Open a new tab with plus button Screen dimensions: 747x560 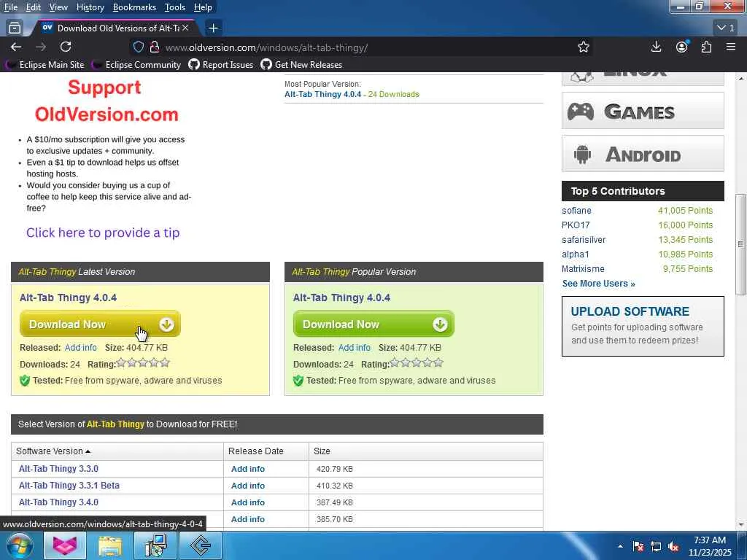pyautogui.click(x=214, y=28)
